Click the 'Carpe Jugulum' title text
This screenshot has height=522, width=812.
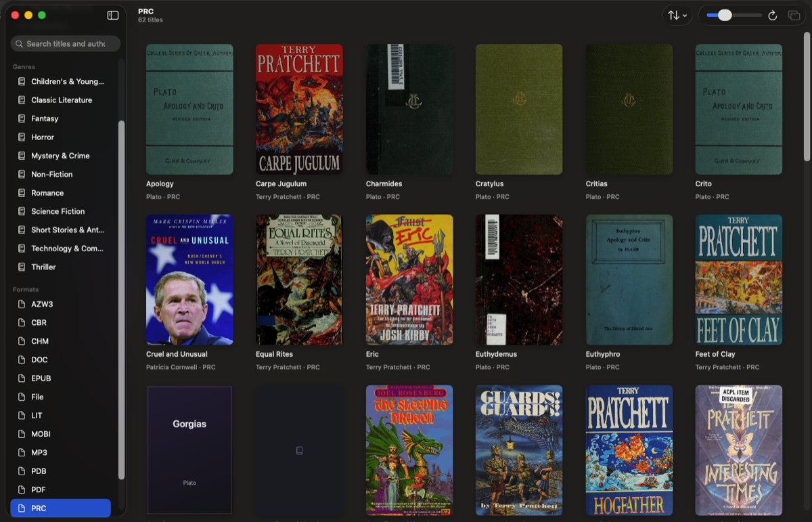281,183
